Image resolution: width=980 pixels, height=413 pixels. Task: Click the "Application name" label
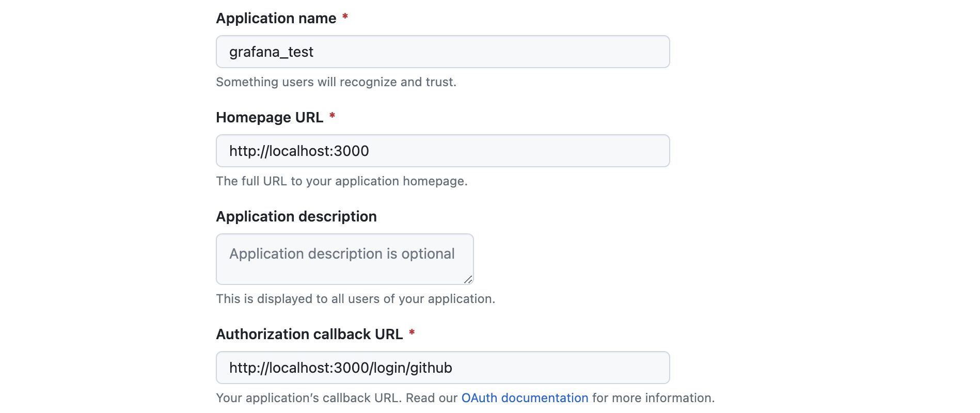click(x=276, y=19)
